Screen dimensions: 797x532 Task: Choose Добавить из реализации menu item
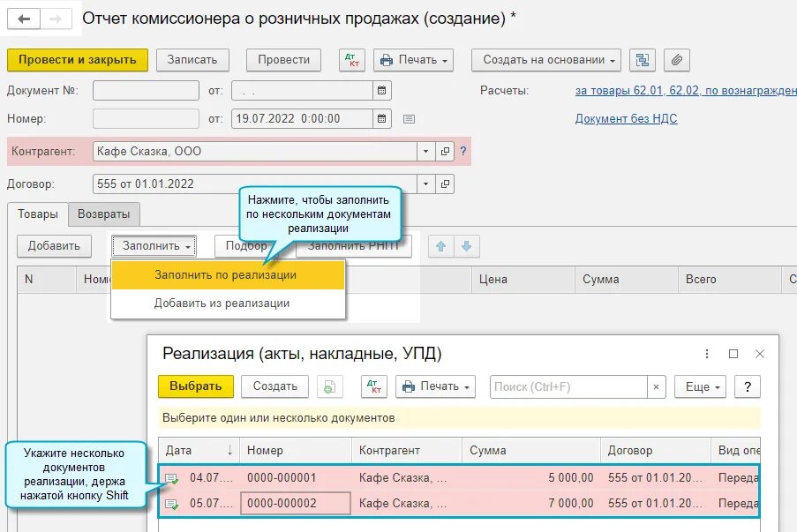click(228, 303)
